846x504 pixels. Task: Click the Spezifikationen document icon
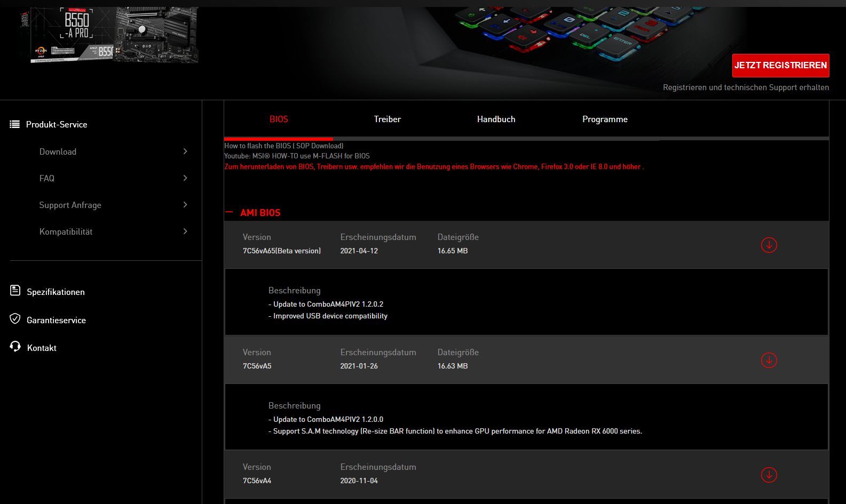tap(15, 291)
